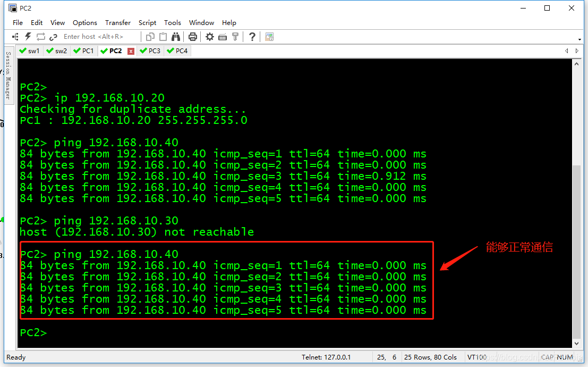This screenshot has width=588, height=367.
Task: Click the terminal scrollbar up arrow
Action: 577,64
